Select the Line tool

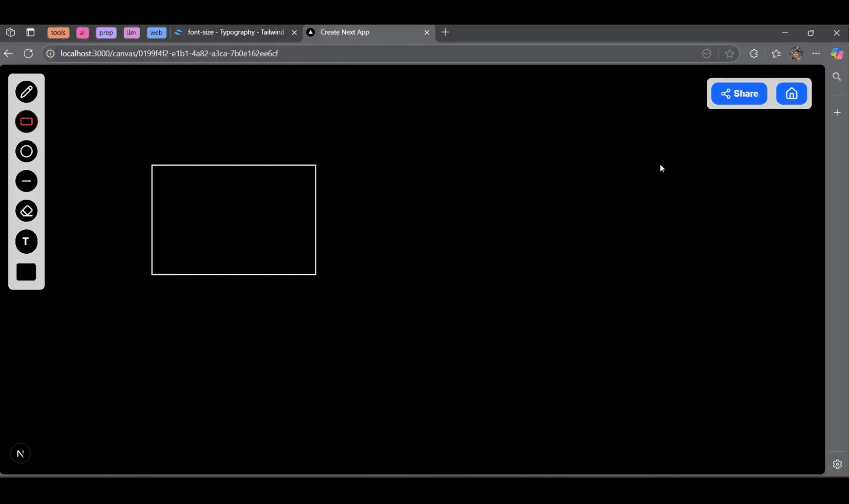[26, 181]
